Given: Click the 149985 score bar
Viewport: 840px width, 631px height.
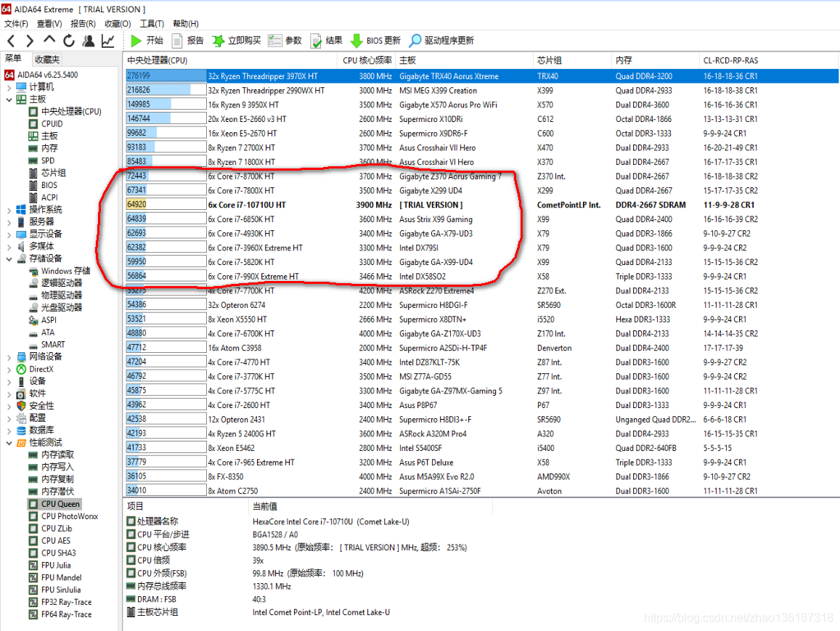Looking at the screenshot, I should [x=166, y=105].
